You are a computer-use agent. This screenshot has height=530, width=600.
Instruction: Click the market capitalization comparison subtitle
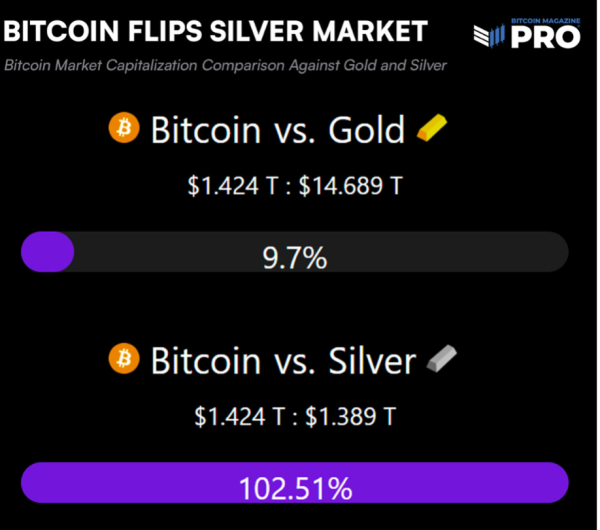(225, 66)
